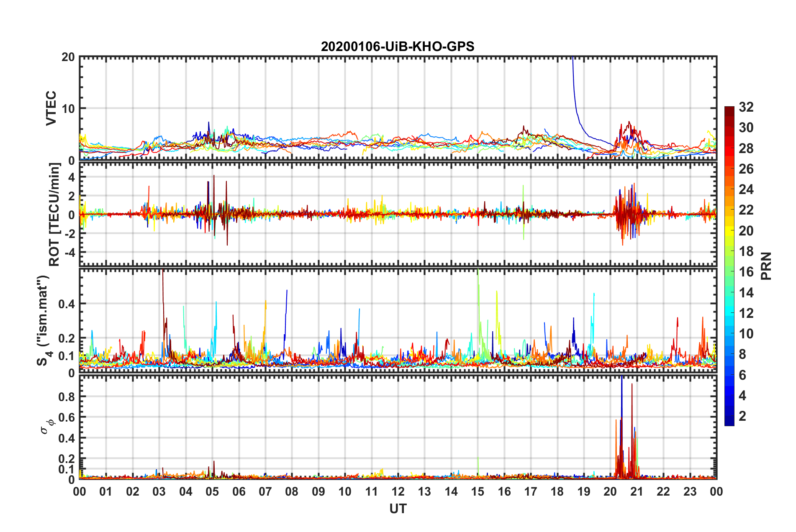Screen dimensions: 796x532
Task: Select hour label 04 on the UT axis
Action: click(x=186, y=491)
